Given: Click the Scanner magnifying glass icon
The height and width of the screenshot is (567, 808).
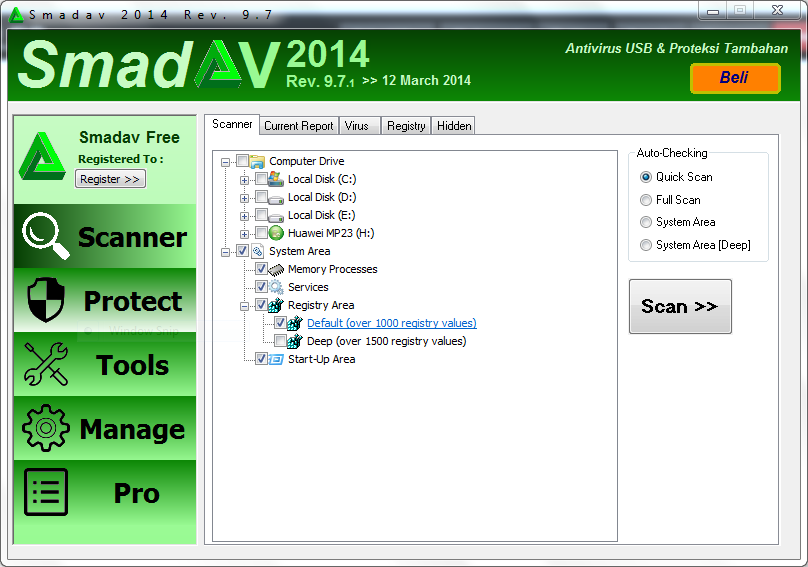Looking at the screenshot, I should click(45, 236).
